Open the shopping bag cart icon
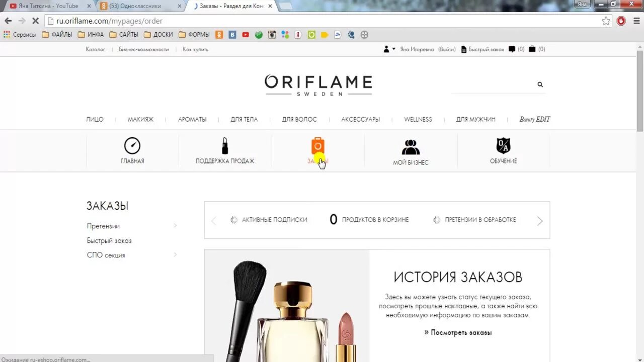Viewport: 644px width, 362px height. (x=532, y=49)
